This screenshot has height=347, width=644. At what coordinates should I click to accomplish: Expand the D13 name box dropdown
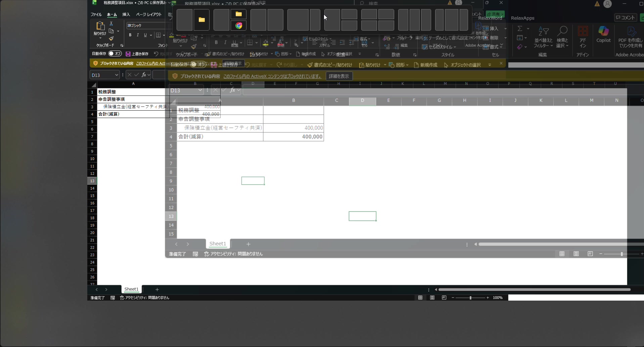point(117,75)
